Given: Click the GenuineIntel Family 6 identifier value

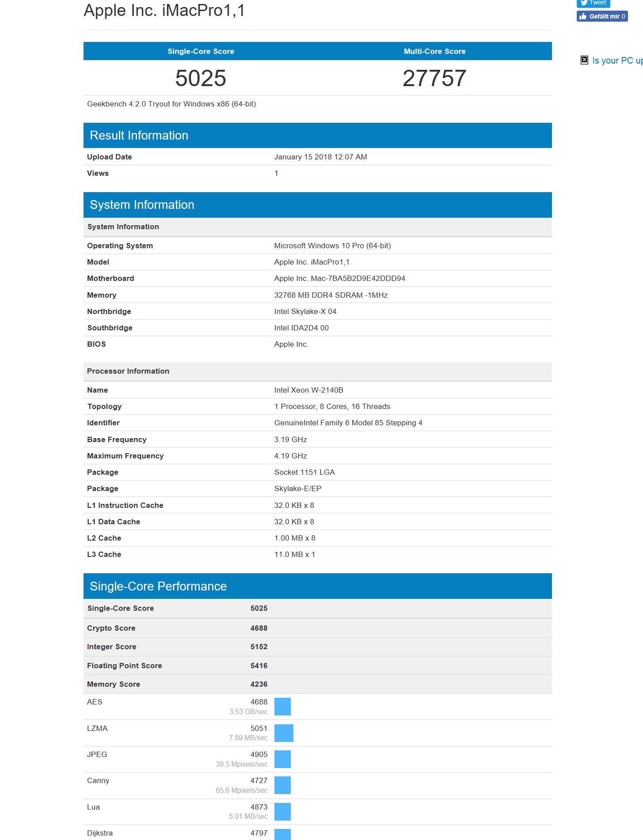Looking at the screenshot, I should click(348, 423).
